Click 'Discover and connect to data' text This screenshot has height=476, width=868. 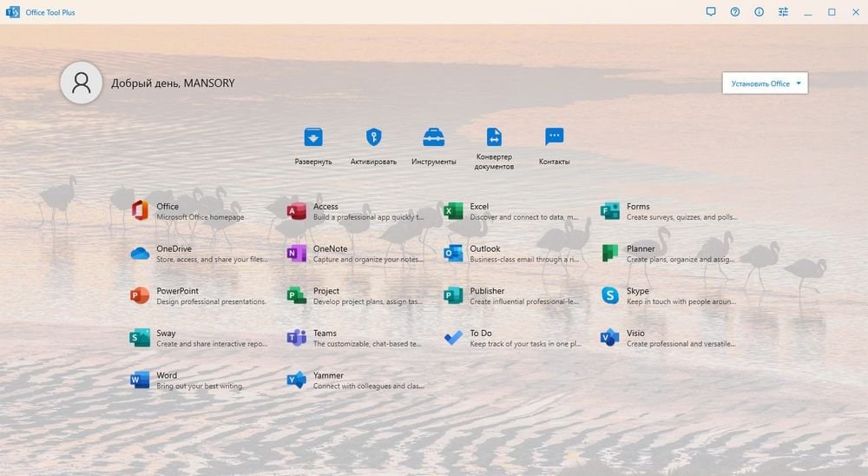click(524, 217)
